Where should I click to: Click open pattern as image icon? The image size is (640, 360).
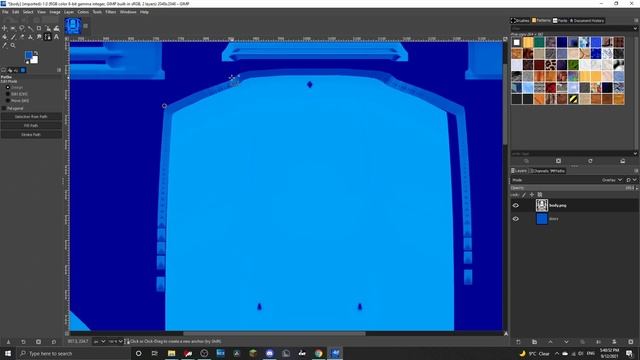tap(623, 161)
